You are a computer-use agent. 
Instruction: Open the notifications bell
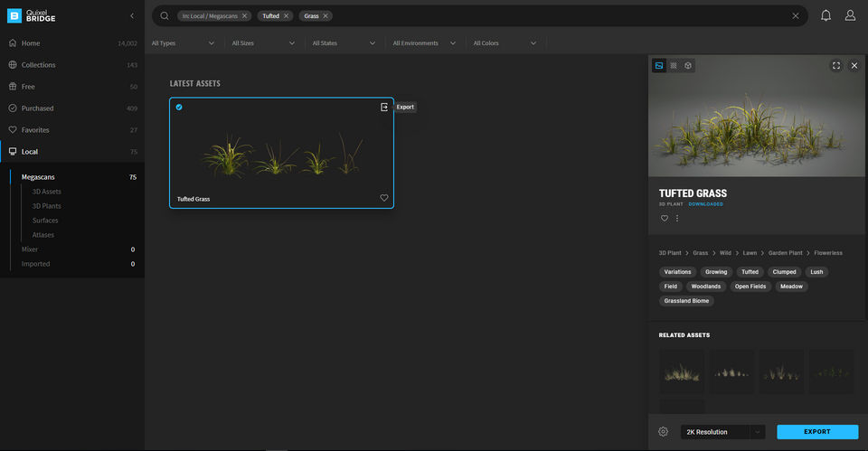(826, 15)
